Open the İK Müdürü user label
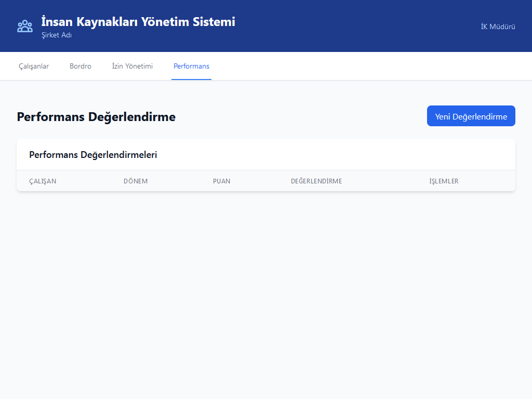This screenshot has width=532, height=399. click(x=498, y=26)
